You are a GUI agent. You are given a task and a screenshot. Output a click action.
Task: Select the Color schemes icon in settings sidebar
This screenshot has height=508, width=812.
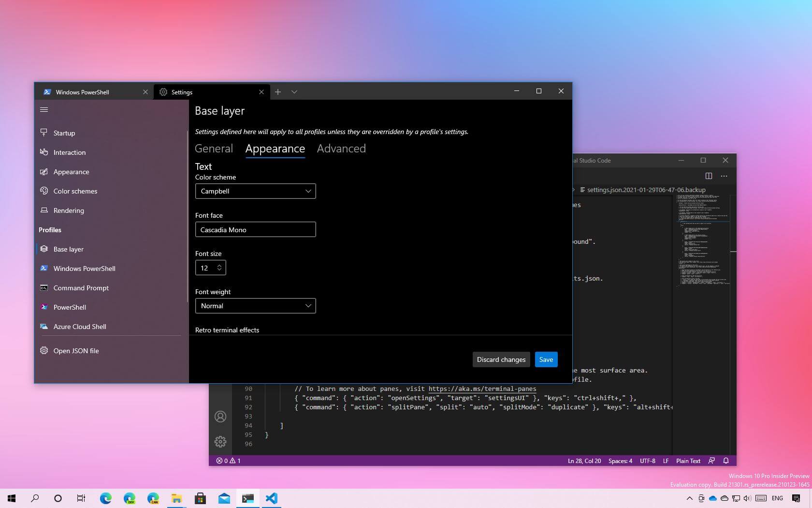(x=44, y=191)
